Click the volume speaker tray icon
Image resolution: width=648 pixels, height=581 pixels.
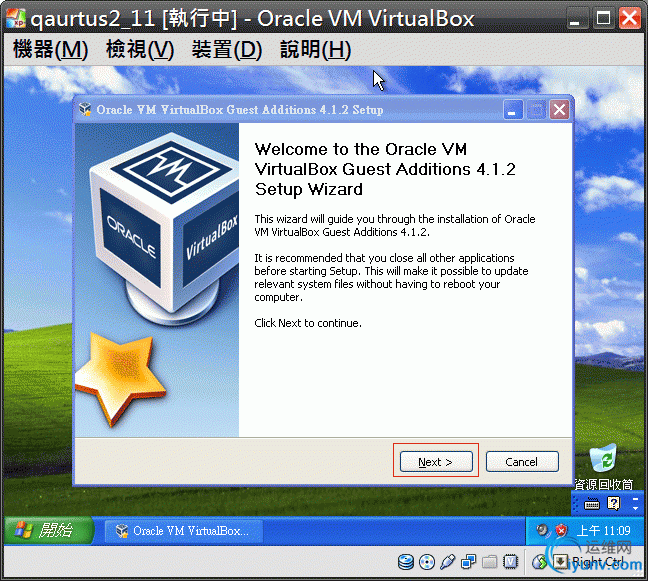[x=542, y=530]
